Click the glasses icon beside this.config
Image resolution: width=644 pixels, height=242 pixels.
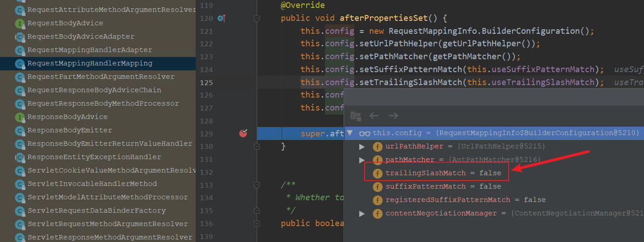point(365,133)
